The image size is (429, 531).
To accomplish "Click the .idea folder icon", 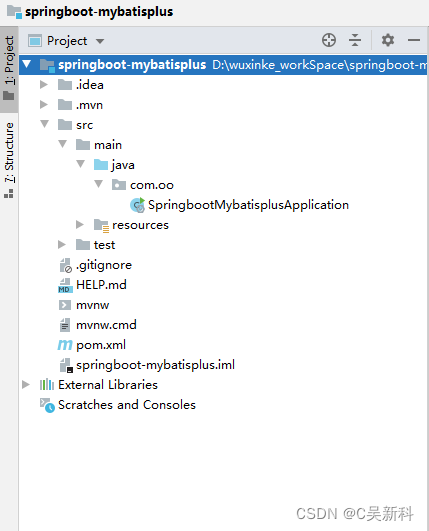I will pos(65,85).
